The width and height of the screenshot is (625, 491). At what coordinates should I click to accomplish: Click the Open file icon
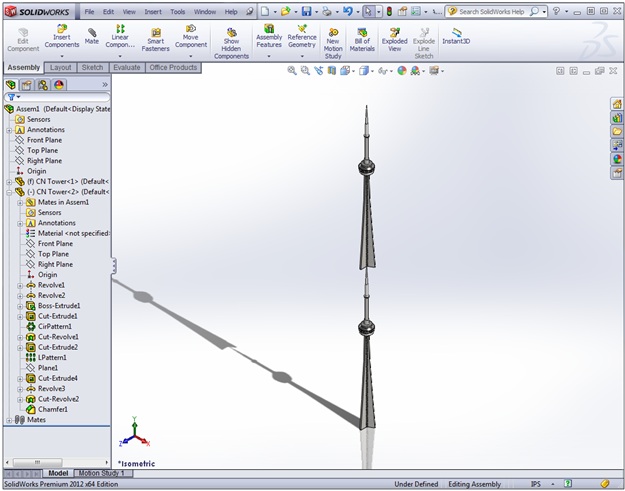pos(285,12)
